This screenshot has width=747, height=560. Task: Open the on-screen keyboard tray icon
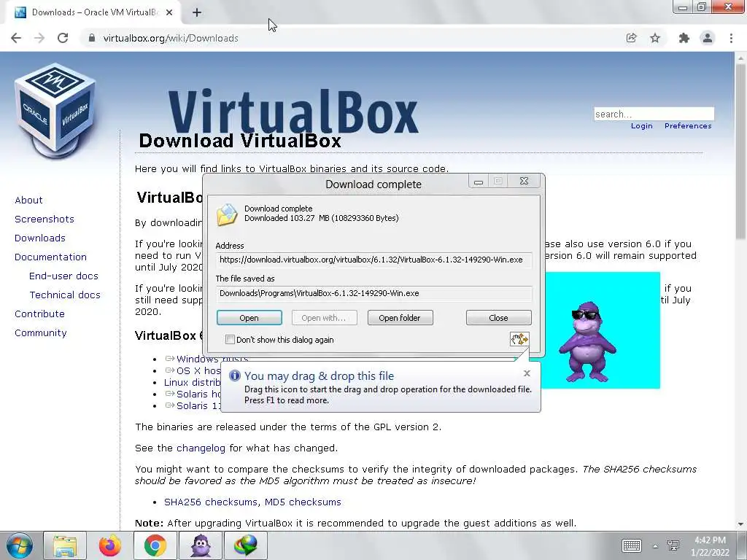click(632, 545)
